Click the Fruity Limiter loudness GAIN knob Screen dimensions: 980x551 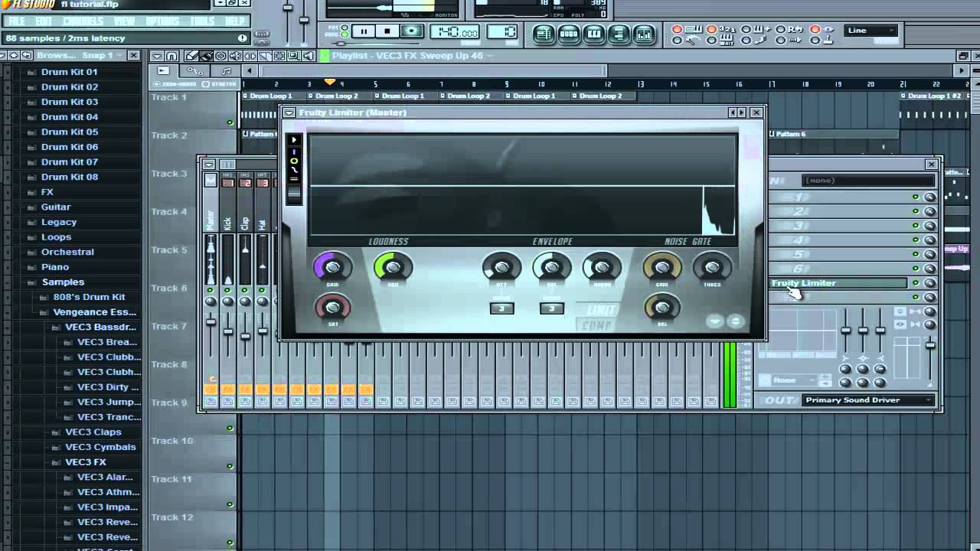(332, 267)
